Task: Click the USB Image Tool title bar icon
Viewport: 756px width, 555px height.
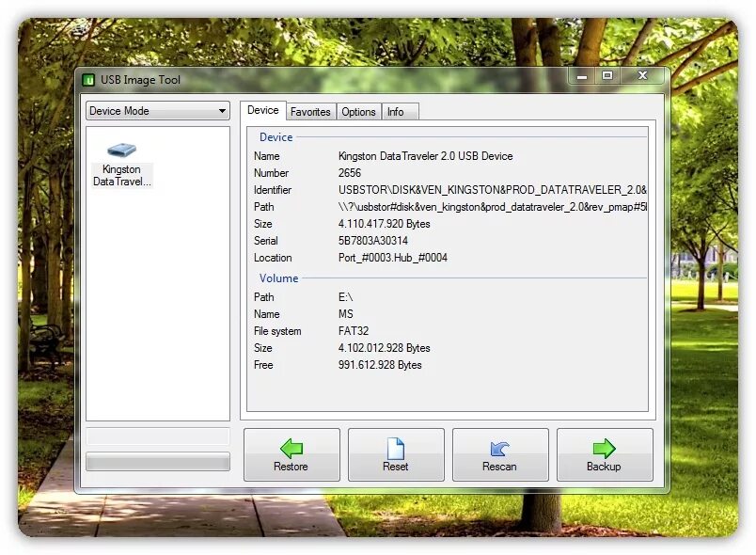Action: [88, 80]
